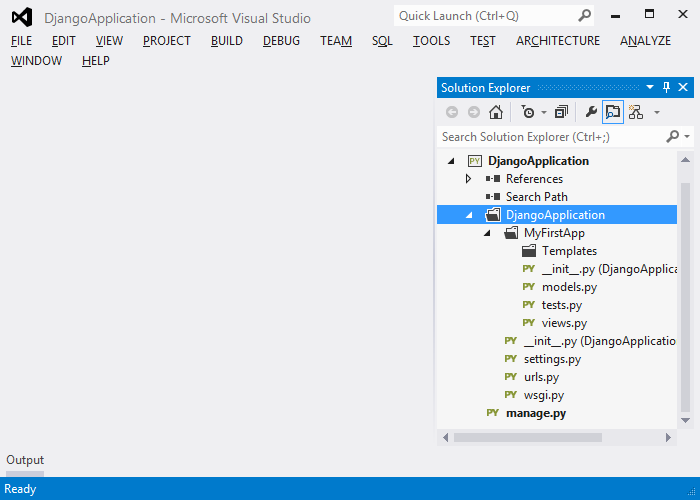The height and width of the screenshot is (500, 700).
Task: Click the Pending Changes Filter clock icon
Action: [528, 112]
